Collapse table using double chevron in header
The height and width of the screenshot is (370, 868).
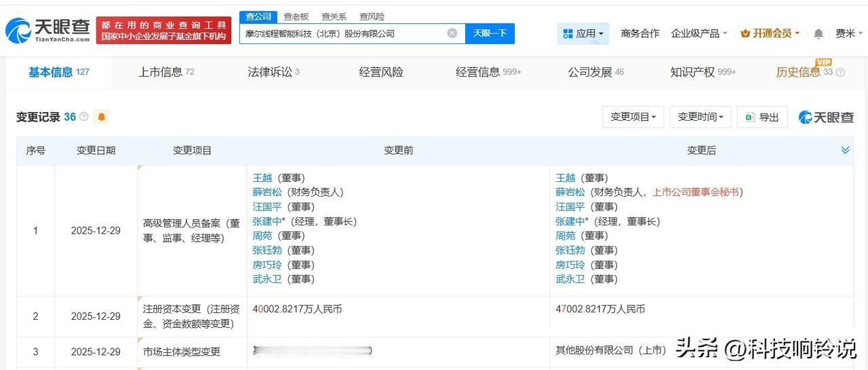pyautogui.click(x=845, y=150)
